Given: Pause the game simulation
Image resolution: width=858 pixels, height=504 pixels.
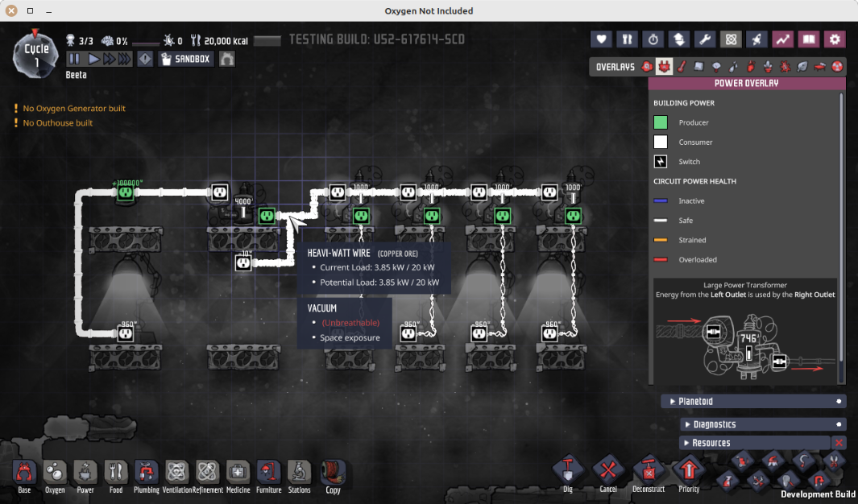Looking at the screenshot, I should [74, 59].
